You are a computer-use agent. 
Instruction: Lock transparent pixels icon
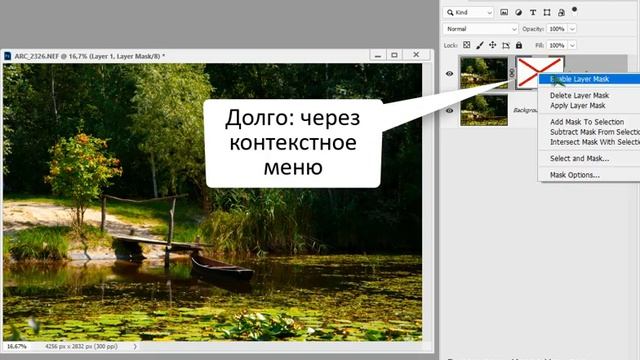[x=467, y=45]
